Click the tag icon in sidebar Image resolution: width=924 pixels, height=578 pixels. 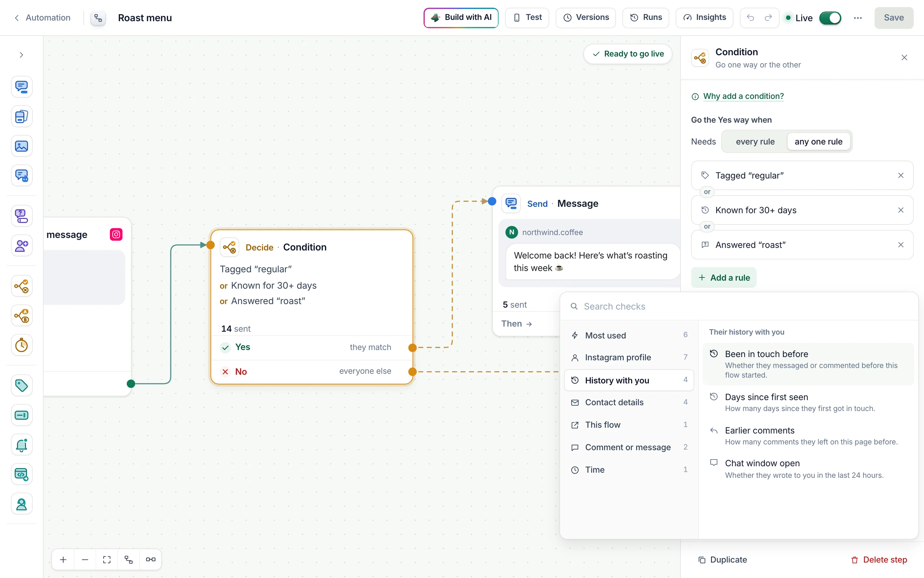(21, 385)
